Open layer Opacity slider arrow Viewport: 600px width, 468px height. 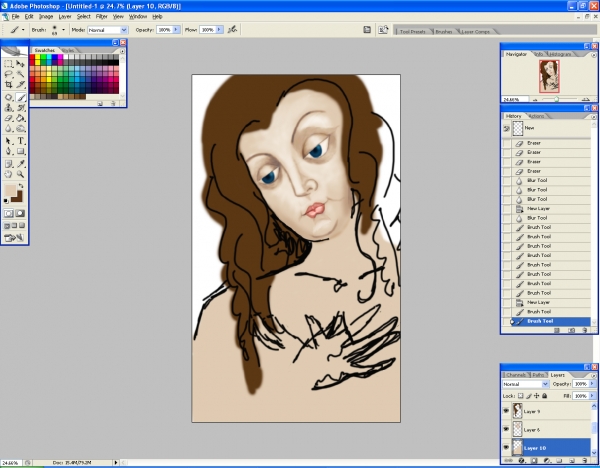pyautogui.click(x=592, y=384)
